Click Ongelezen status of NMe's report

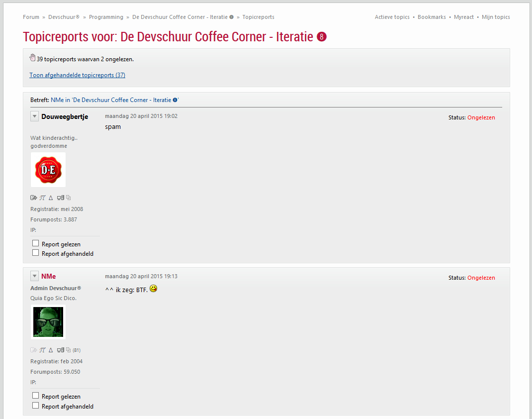click(481, 278)
